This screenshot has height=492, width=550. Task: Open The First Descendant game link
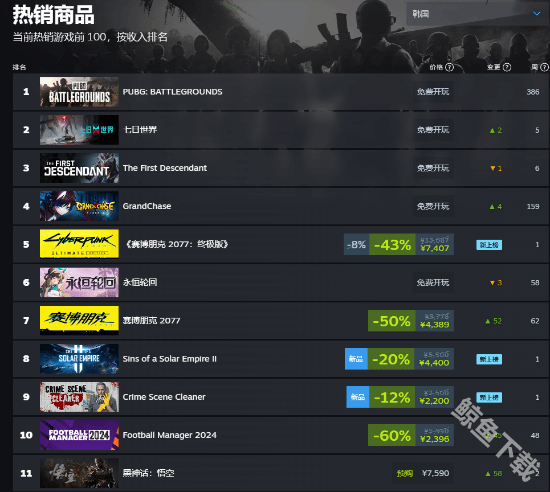pyautogui.click(x=165, y=168)
